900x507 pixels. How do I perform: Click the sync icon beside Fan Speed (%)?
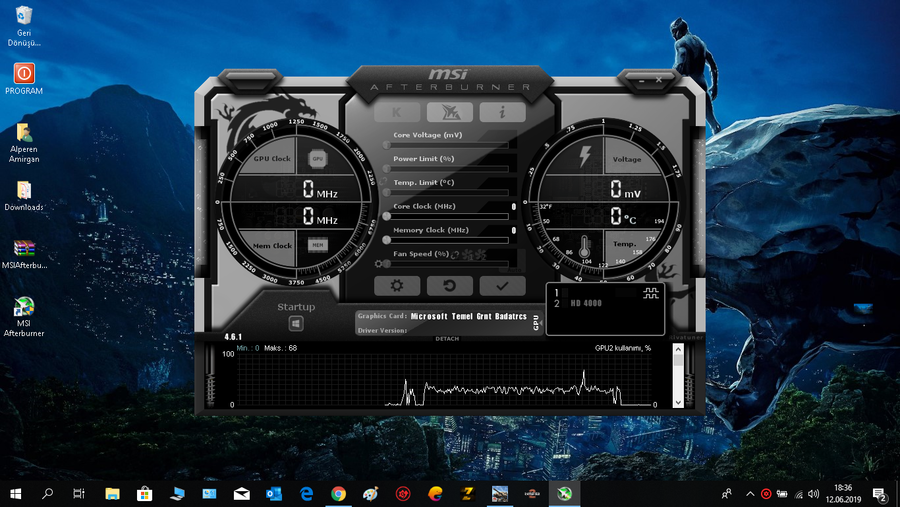click(455, 254)
